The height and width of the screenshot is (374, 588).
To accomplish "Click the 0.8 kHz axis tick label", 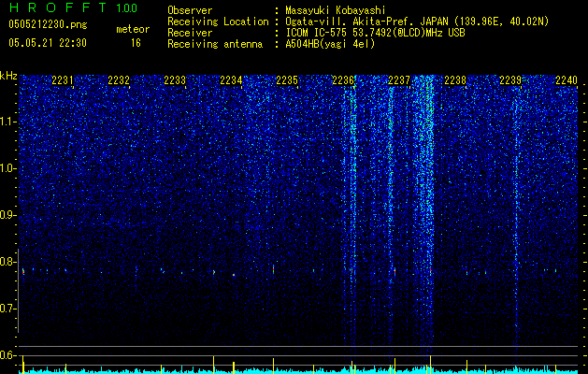I will (x=8, y=262).
